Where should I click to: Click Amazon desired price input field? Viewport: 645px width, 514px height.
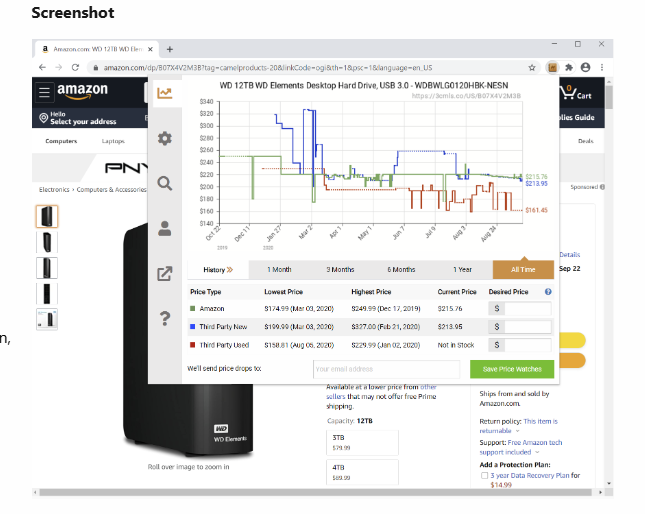528,309
